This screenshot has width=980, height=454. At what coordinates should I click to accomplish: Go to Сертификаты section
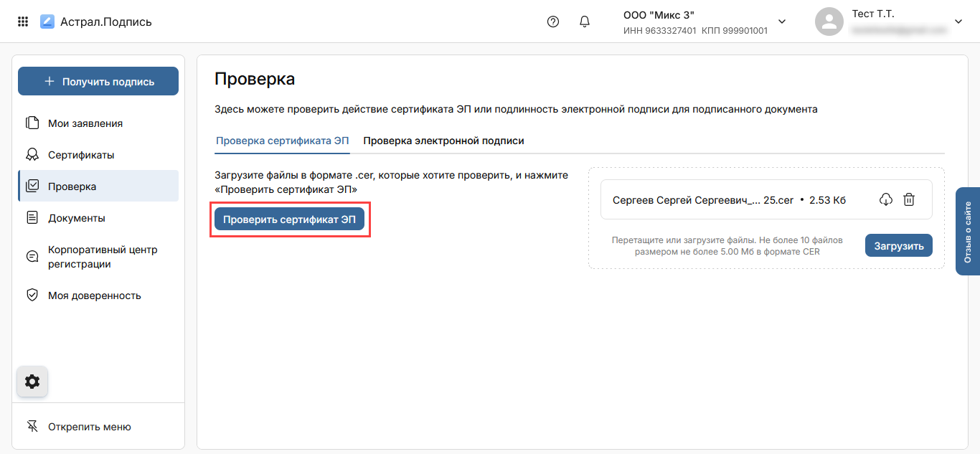(x=80, y=155)
